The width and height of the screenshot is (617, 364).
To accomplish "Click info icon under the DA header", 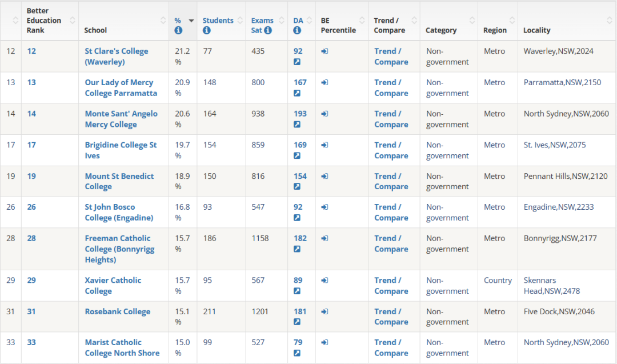I will point(297,30).
